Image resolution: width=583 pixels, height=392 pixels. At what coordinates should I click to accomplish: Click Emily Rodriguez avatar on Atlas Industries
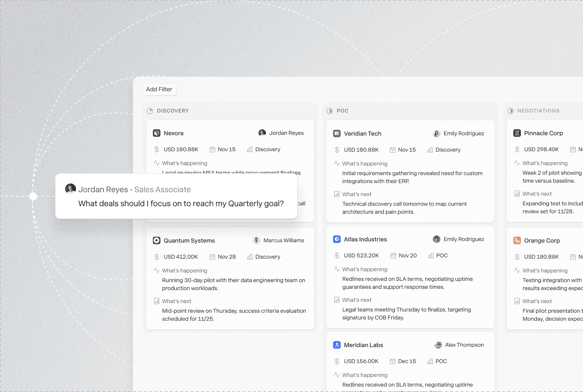pos(436,239)
